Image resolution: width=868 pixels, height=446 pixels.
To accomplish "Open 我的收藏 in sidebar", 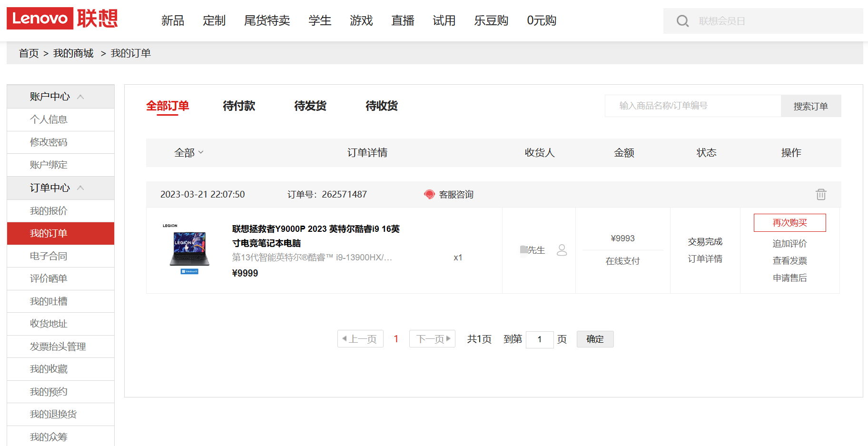I will tap(60, 369).
